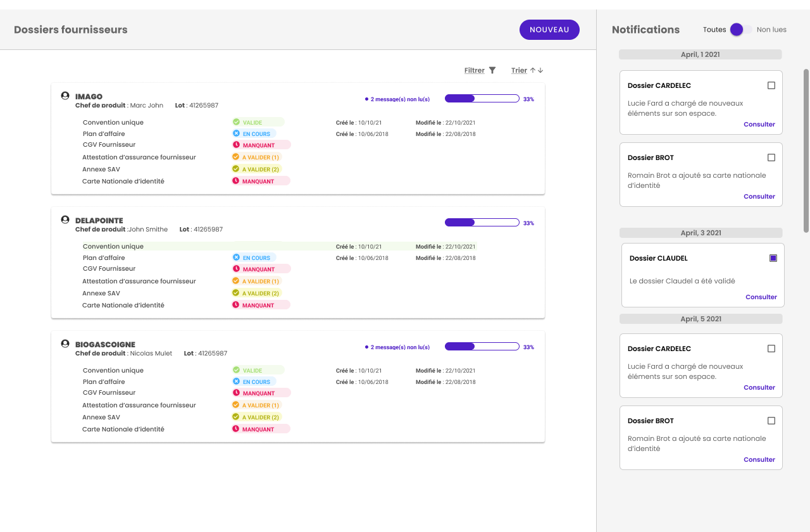Open the Trier sort options
The image size is (810, 532).
coord(519,70)
